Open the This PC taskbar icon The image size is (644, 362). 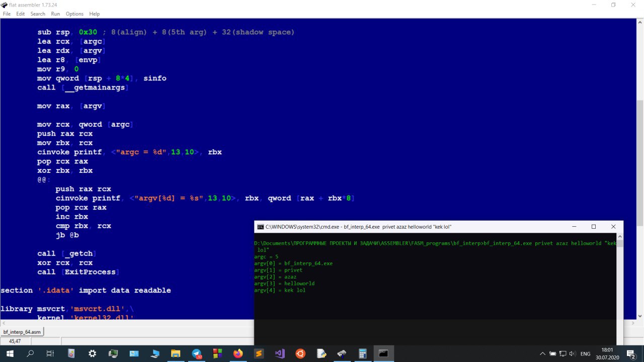click(134, 353)
